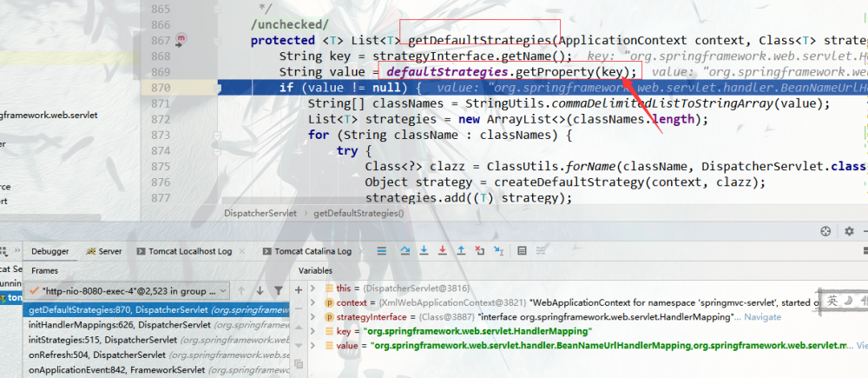Expand the 'context' variable node

click(312, 302)
